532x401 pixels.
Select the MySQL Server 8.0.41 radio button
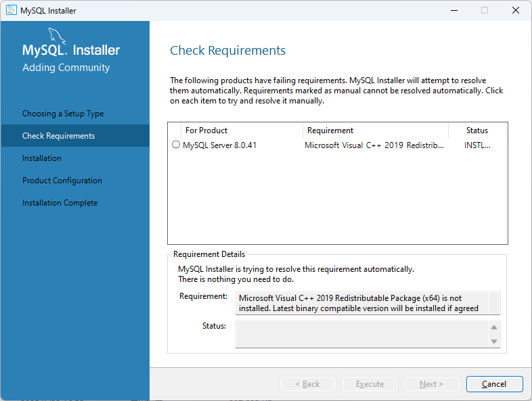(x=176, y=145)
